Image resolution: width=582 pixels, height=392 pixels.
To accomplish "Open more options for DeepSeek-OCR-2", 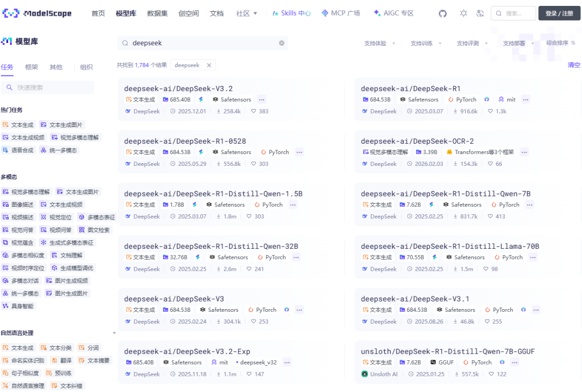I will [524, 152].
